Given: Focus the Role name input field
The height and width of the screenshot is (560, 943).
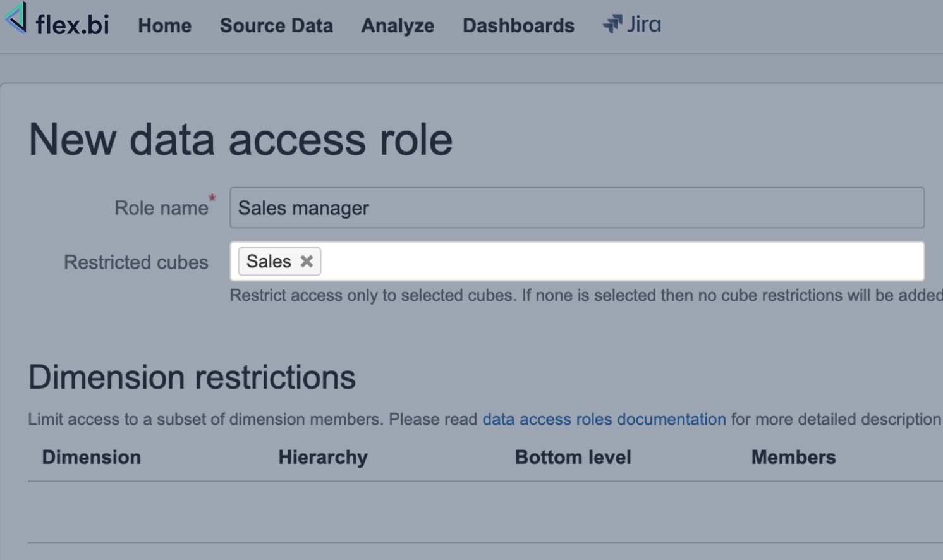Looking at the screenshot, I should click(x=576, y=208).
